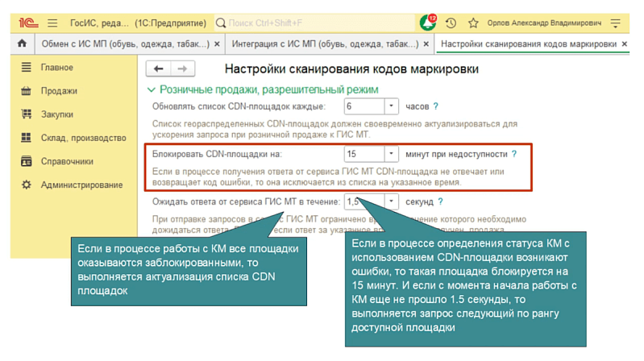Click the Главное section icon

[27, 67]
